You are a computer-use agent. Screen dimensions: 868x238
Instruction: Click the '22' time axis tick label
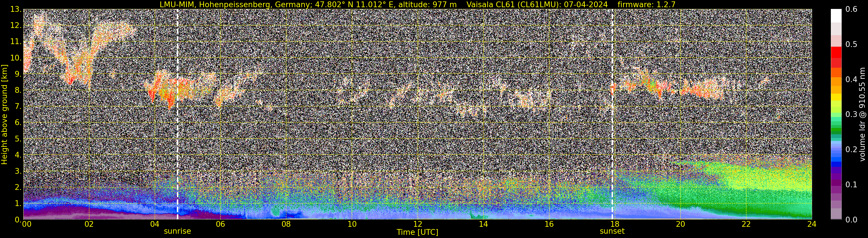pyautogui.click(x=746, y=224)
